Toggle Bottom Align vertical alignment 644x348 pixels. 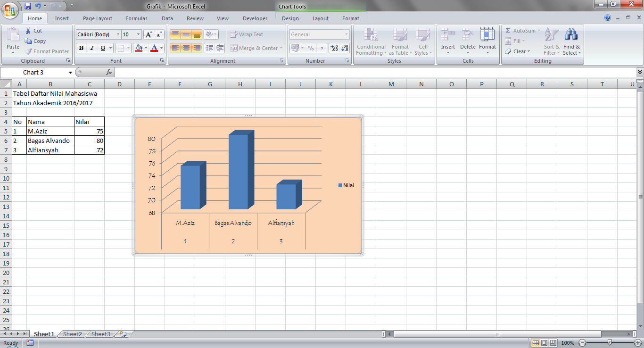pyautogui.click(x=197, y=34)
